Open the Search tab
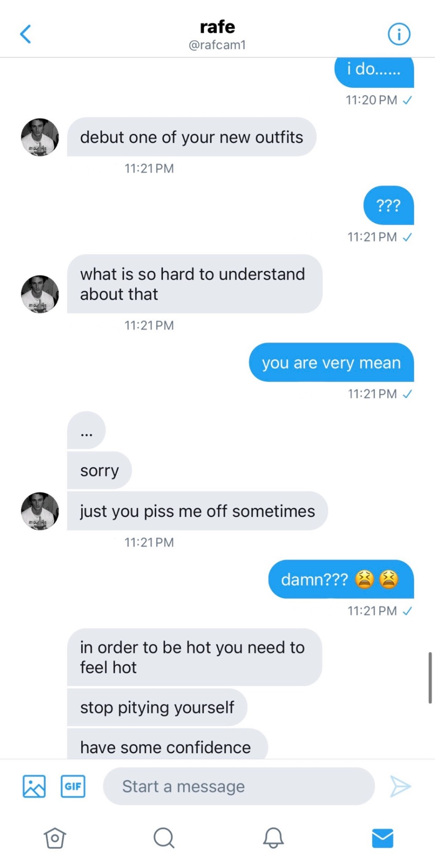This screenshot has width=435, height=868. coord(164,838)
